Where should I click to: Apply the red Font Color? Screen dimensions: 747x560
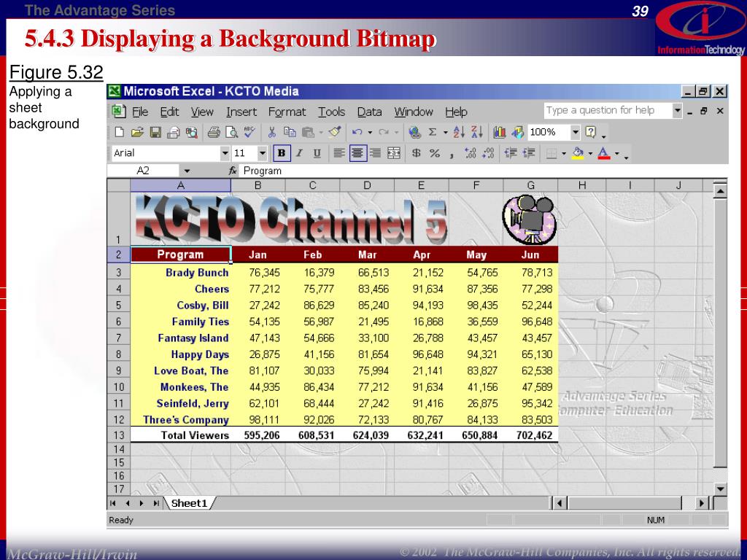coord(603,153)
